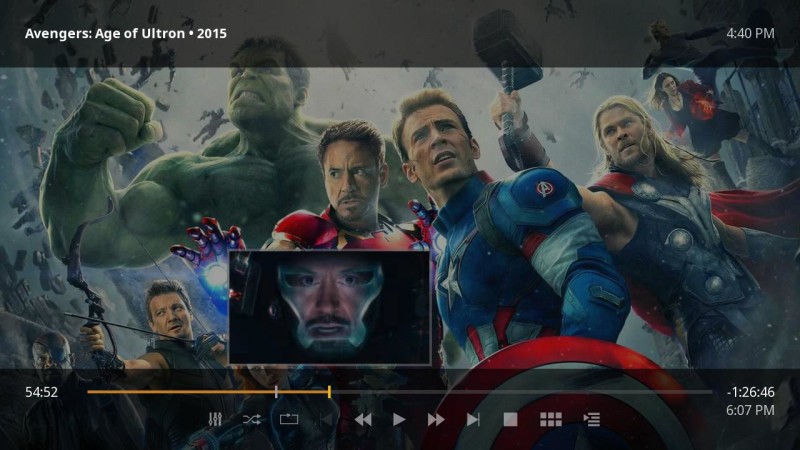Click the white chapter marker on the seek bar
800x450 pixels.
(276, 392)
